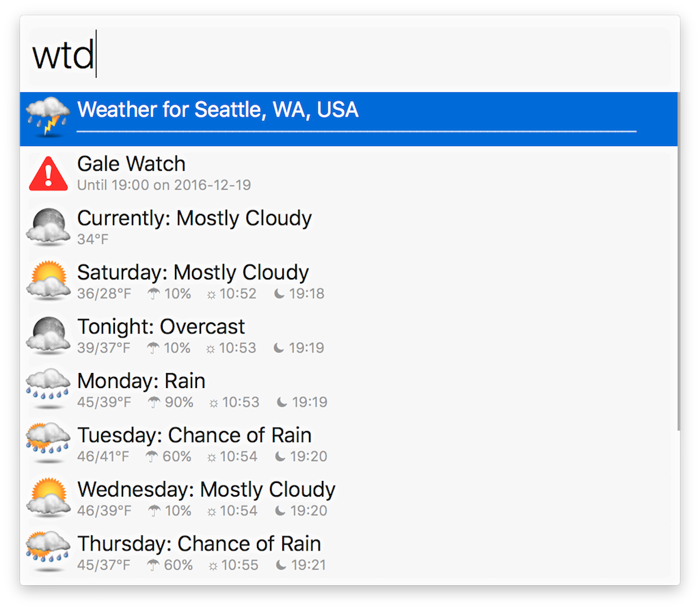This screenshot has height=610, width=700.
Task: Click Monday's rain cloud icon
Action: click(48, 389)
